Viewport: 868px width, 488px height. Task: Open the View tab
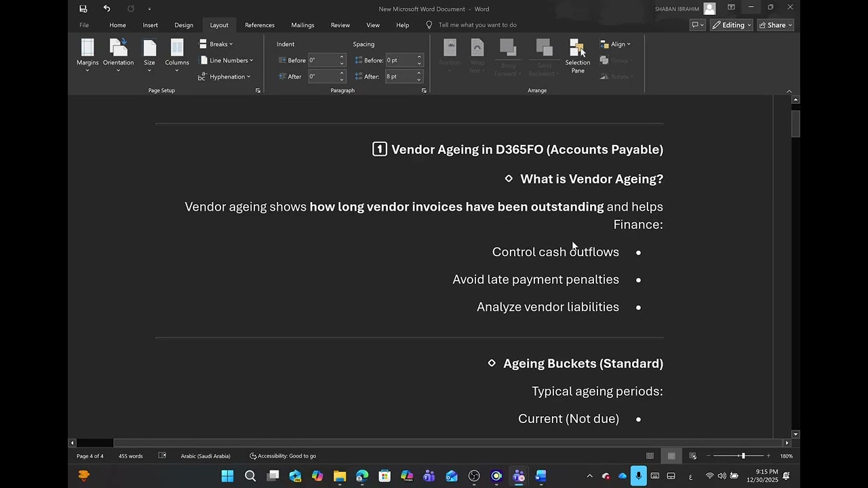[373, 25]
